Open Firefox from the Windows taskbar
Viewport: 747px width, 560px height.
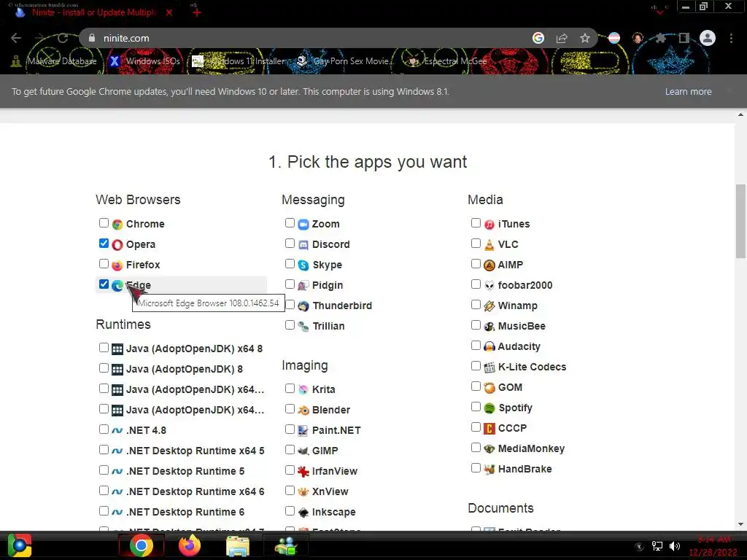click(x=190, y=545)
